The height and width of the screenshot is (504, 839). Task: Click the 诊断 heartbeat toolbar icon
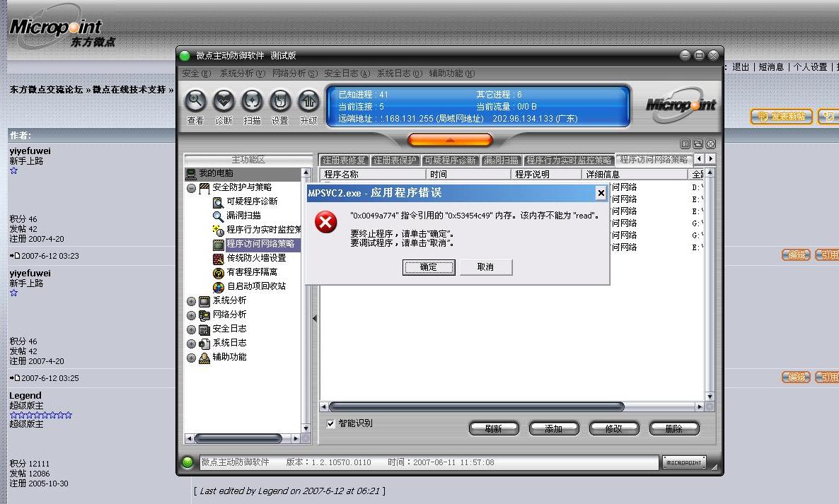224,102
